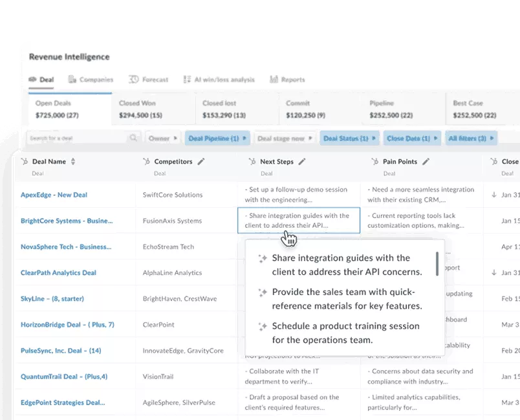Click sparkle icon beside Schedule a product training
520x420 pixels.
tap(263, 326)
